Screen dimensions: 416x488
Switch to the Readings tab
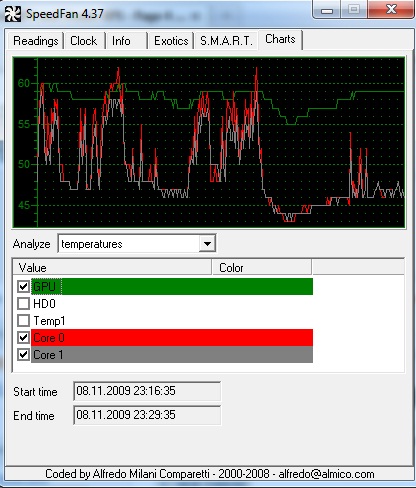[x=36, y=41]
